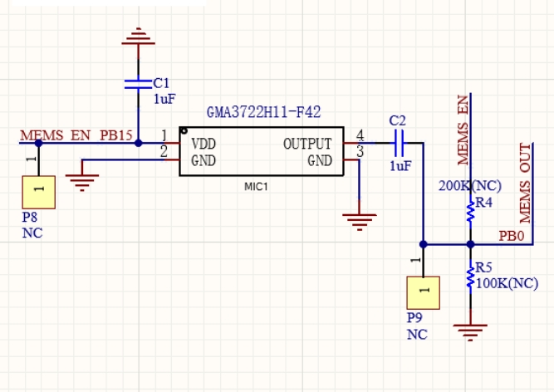Select the MEMS_EN PB15 net label
554x392 pixels.
point(76,135)
